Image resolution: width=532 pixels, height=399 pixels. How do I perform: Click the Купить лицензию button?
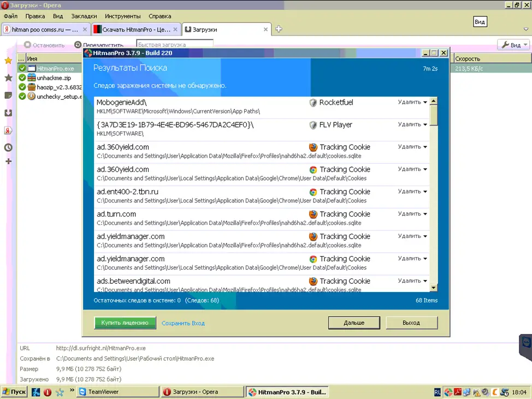[125, 323]
